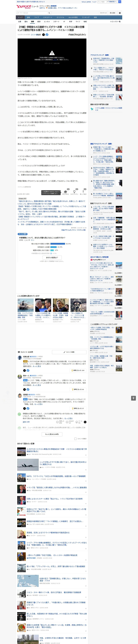138x644 pixels.
Task: Open シャチが死んだサケを頭に乗せて泳ぐ recommended article
Action: [x=63, y=463]
